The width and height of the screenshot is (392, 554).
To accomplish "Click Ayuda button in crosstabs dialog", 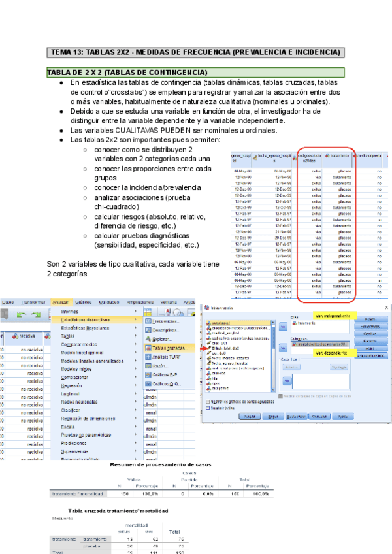I will (x=343, y=417).
